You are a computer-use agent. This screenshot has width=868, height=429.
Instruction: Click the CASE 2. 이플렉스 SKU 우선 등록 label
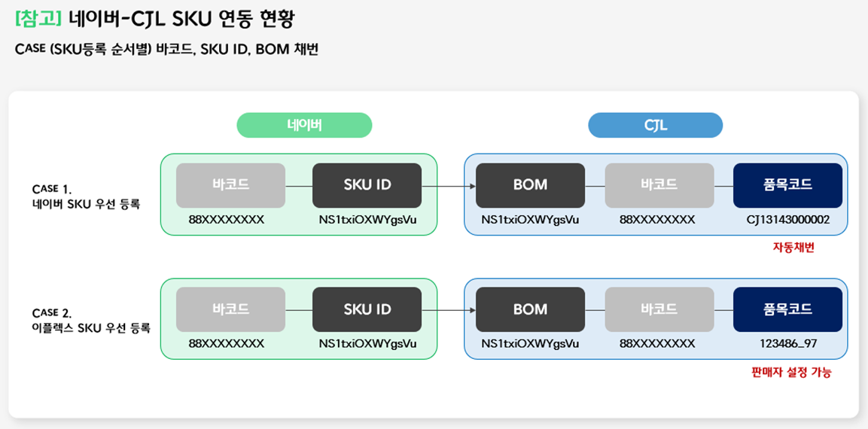coord(91,321)
